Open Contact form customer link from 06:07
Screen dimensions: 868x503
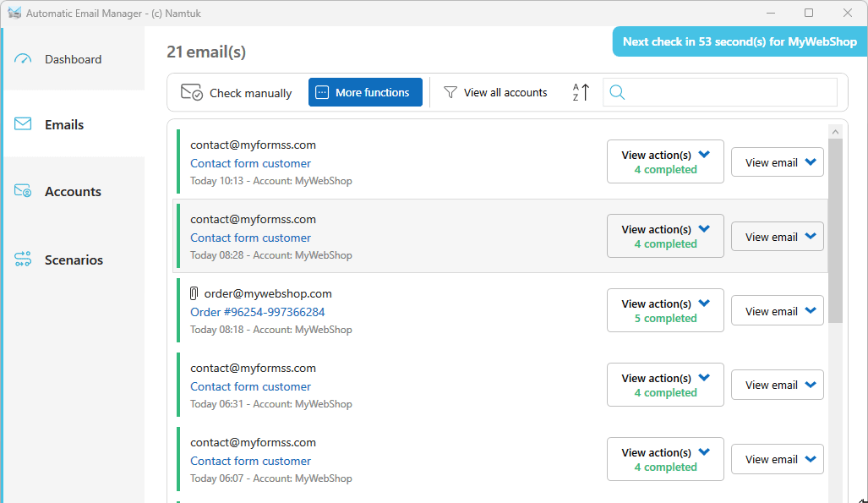click(250, 461)
